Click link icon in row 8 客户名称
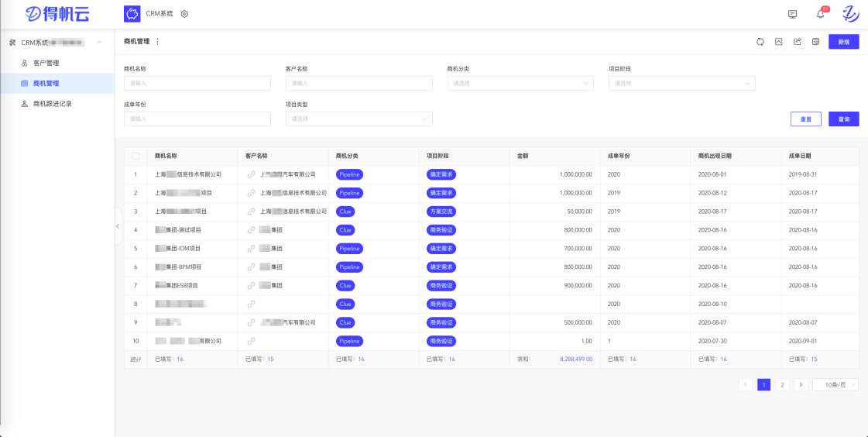The image size is (868, 437). [x=252, y=304]
